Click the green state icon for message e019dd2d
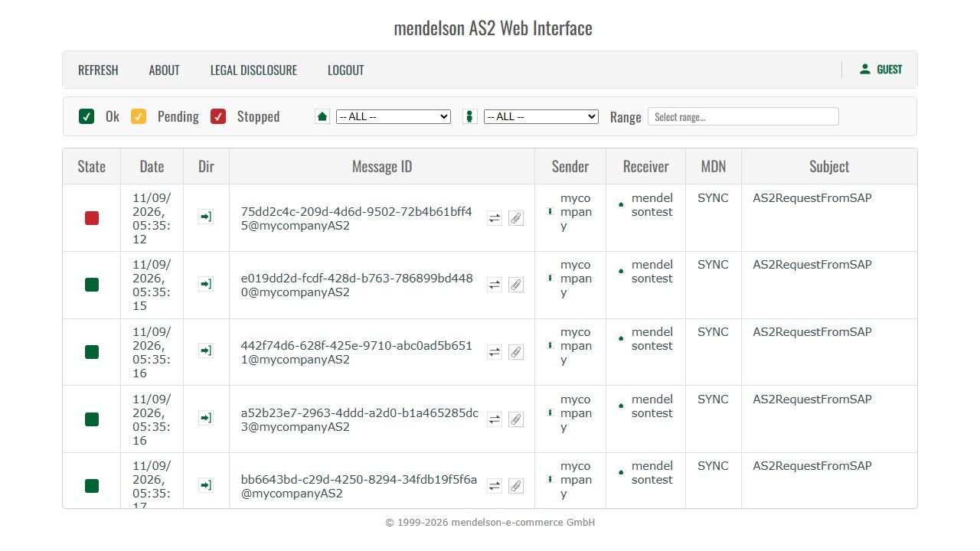The height and width of the screenshot is (551, 980). (x=92, y=285)
